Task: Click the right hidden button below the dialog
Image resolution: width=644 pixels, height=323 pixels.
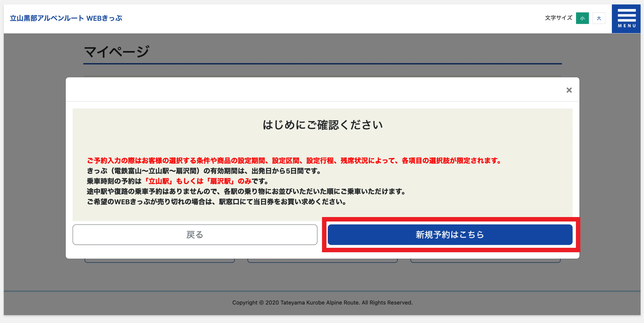Action: pyautogui.click(x=485, y=261)
